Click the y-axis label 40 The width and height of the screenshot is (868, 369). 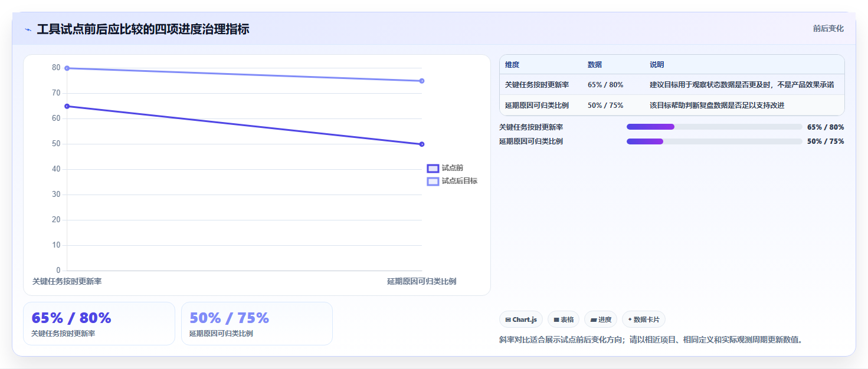[x=56, y=169]
